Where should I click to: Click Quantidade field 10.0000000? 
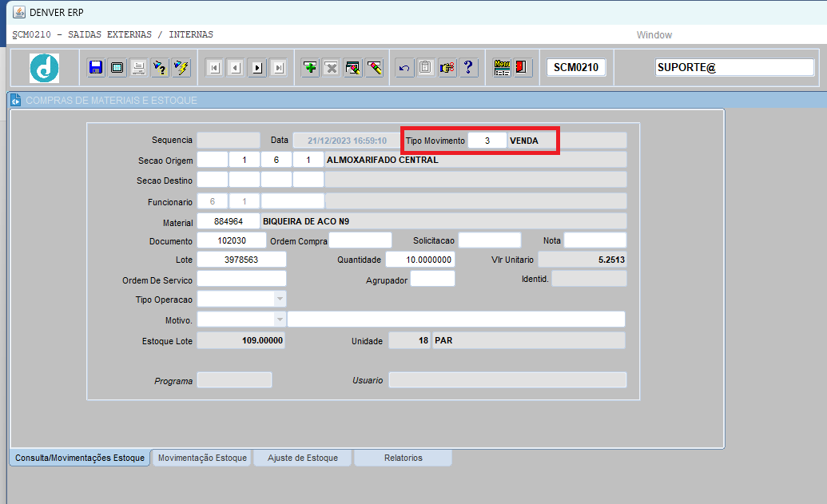point(419,260)
